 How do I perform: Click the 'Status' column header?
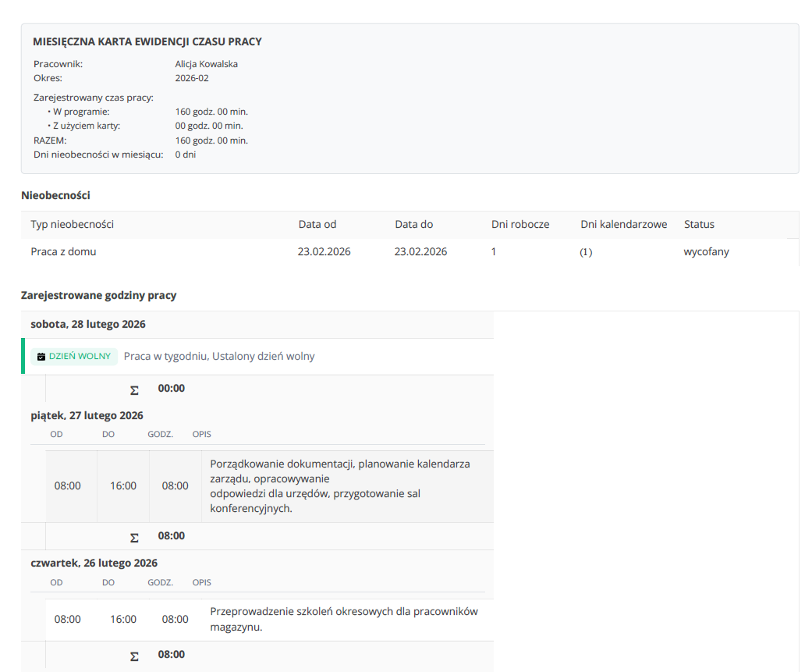699,224
